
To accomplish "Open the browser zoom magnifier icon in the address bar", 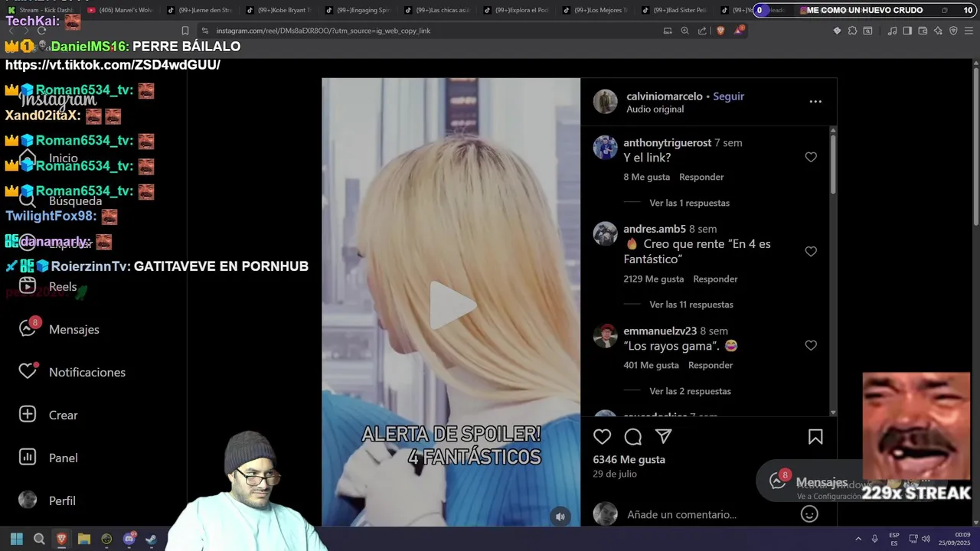I will point(684,31).
